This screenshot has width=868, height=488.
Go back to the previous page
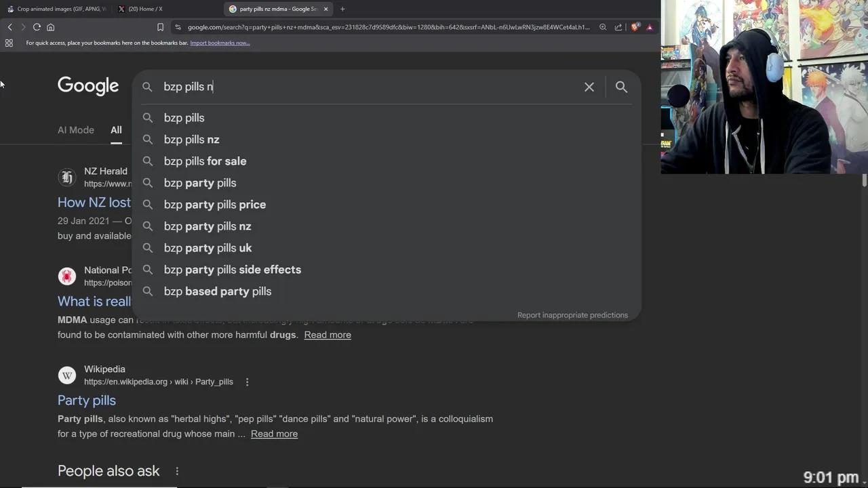coord(9,27)
